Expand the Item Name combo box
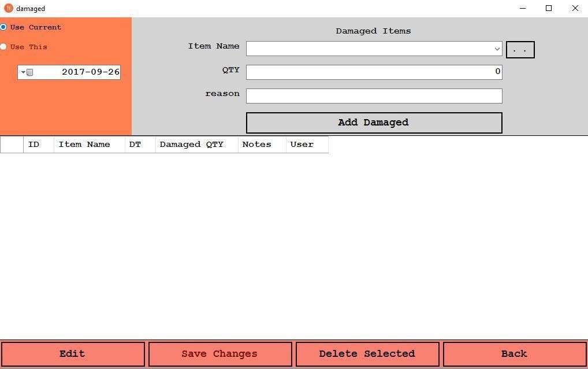The image size is (588, 369). point(497,49)
